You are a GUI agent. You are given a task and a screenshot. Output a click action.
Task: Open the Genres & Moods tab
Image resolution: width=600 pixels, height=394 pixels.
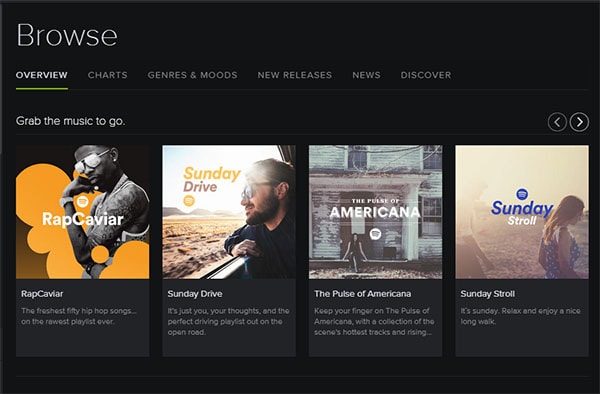(192, 75)
